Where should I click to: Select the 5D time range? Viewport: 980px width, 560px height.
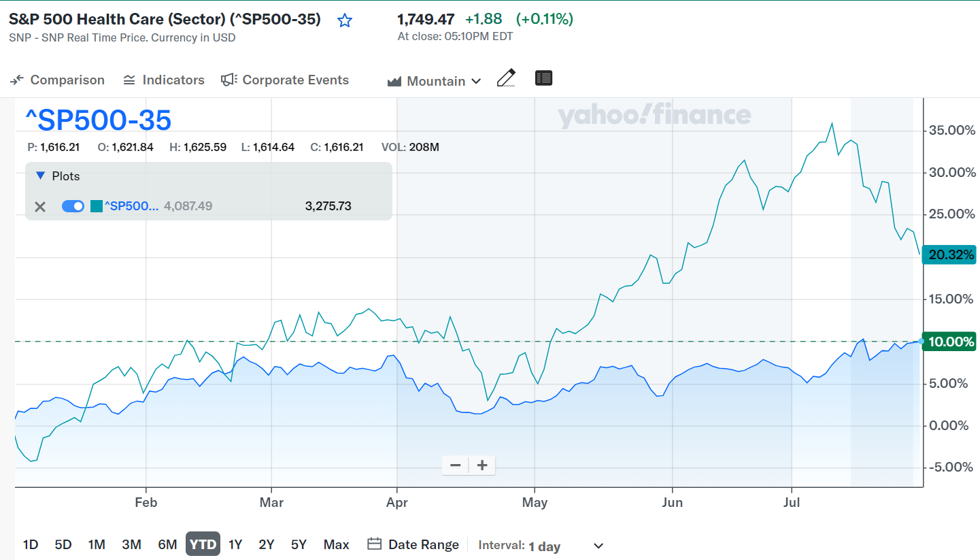[x=63, y=544]
